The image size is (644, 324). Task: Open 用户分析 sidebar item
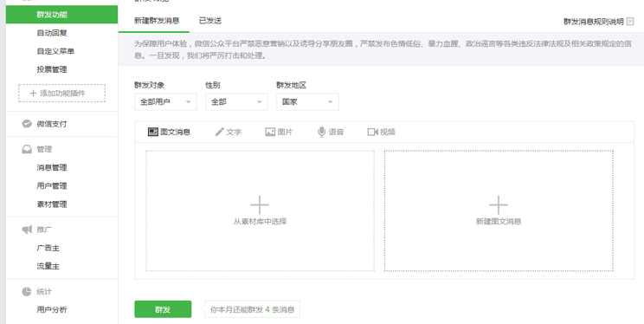click(x=52, y=310)
